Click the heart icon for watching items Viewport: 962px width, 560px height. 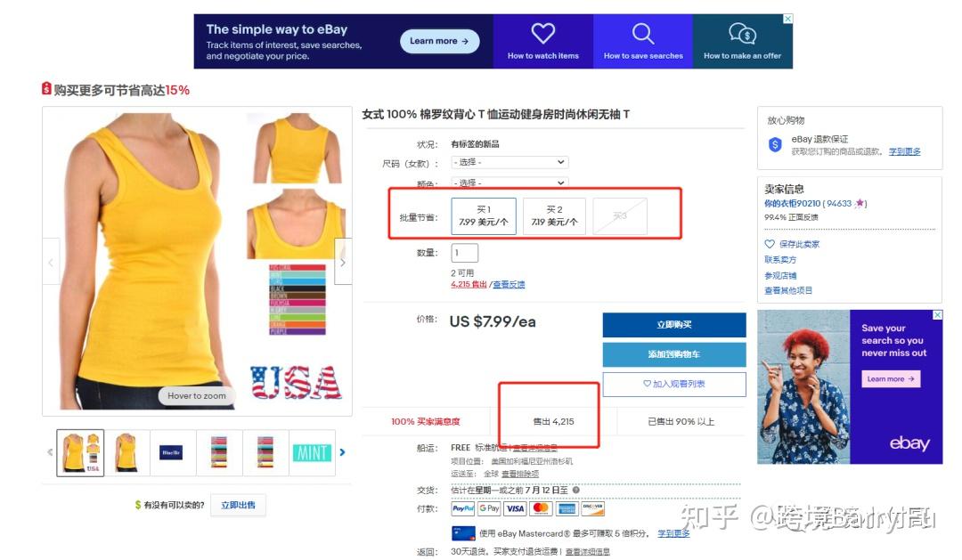coord(543,33)
